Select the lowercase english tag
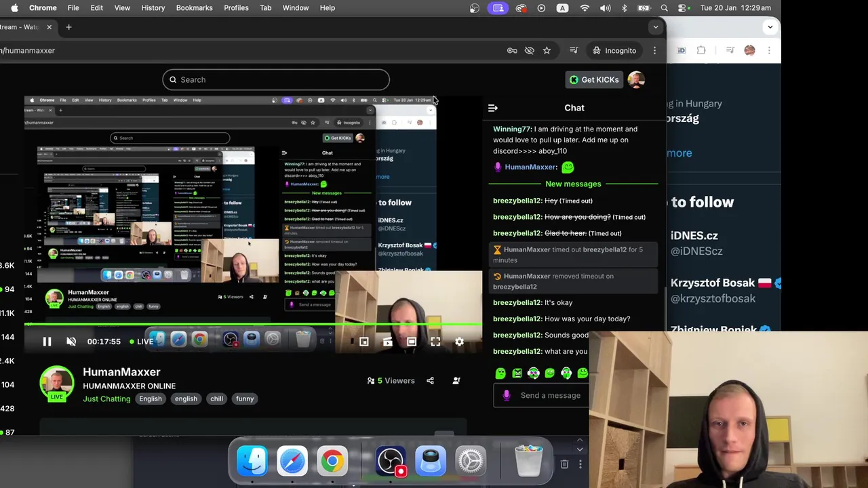Image resolution: width=868 pixels, height=488 pixels. 186,399
